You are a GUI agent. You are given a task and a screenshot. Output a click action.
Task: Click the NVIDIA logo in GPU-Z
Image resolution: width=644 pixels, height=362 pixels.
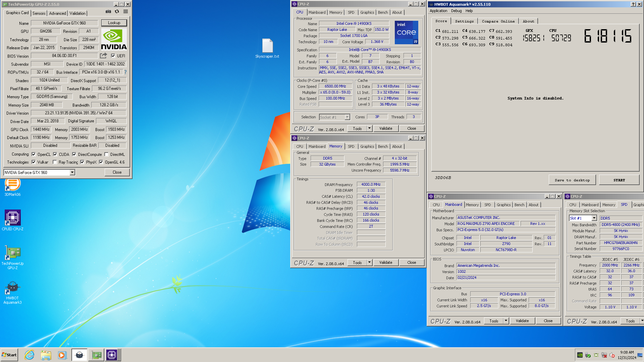[114, 40]
